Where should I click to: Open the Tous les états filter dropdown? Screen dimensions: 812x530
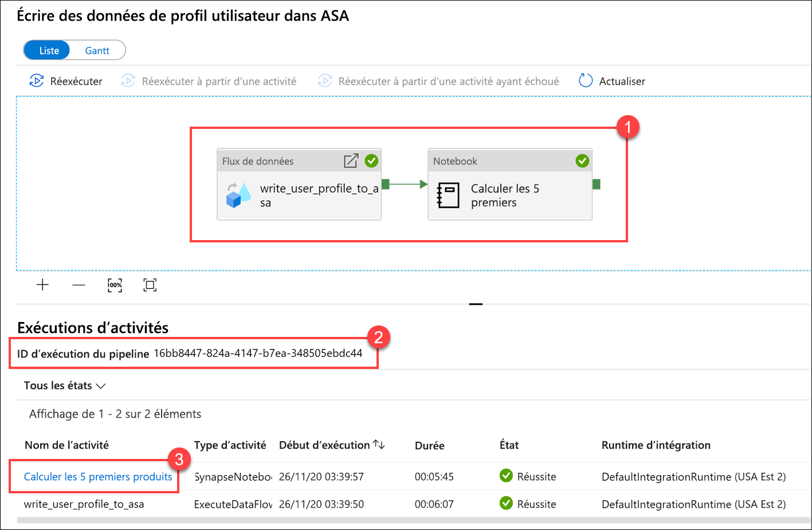coord(65,386)
